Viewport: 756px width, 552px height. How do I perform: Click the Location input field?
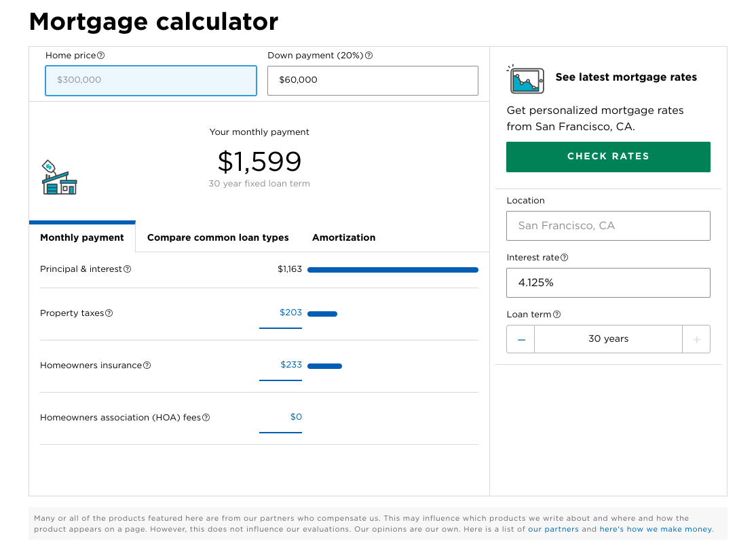click(608, 226)
